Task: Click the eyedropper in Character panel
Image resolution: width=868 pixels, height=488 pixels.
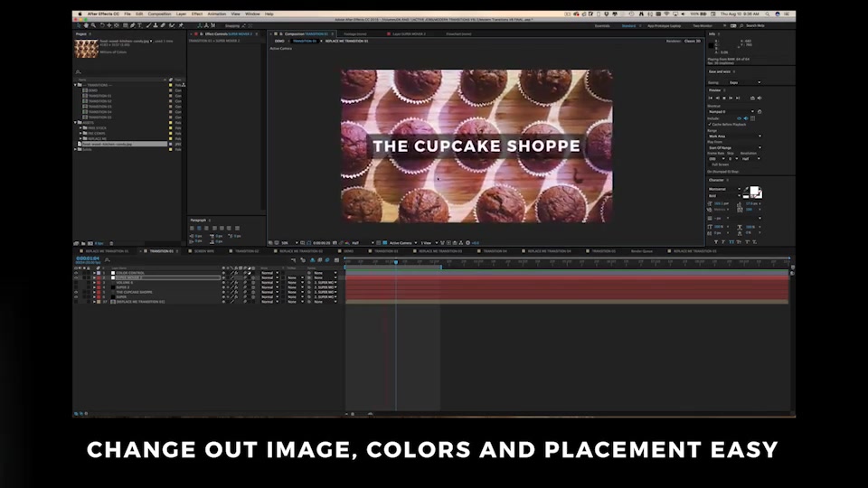Action: pyautogui.click(x=746, y=190)
